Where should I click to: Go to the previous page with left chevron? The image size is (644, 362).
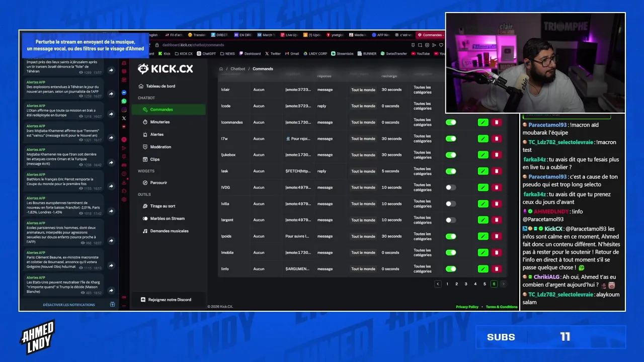click(438, 284)
